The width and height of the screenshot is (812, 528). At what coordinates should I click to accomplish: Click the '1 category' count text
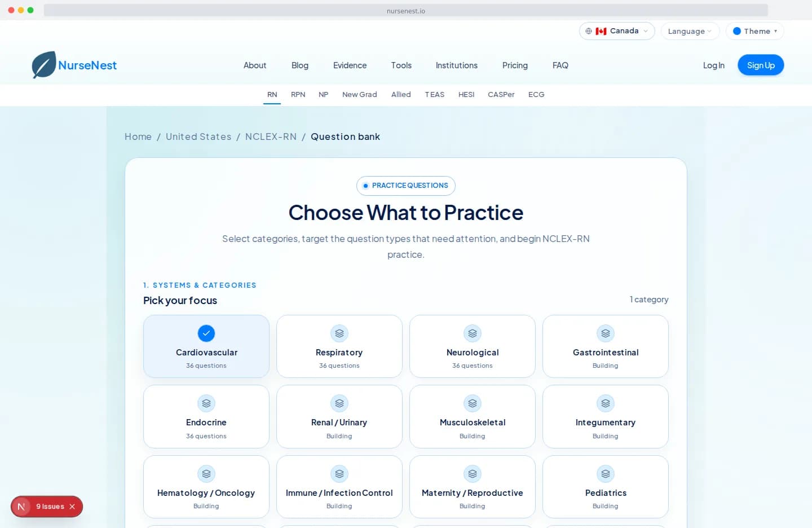649,300
